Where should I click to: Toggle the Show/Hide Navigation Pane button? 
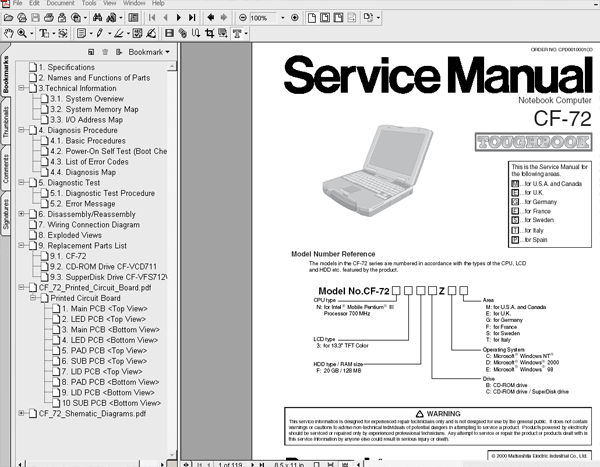pos(133,18)
